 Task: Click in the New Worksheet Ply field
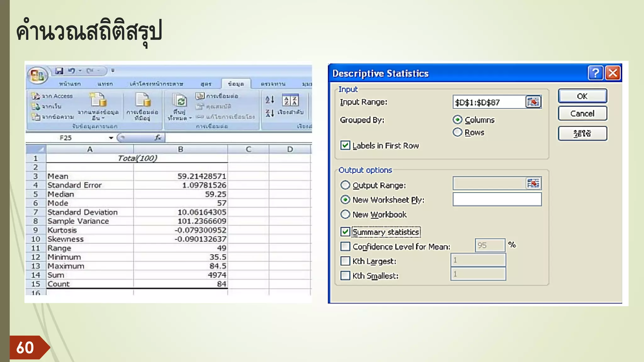(x=497, y=200)
